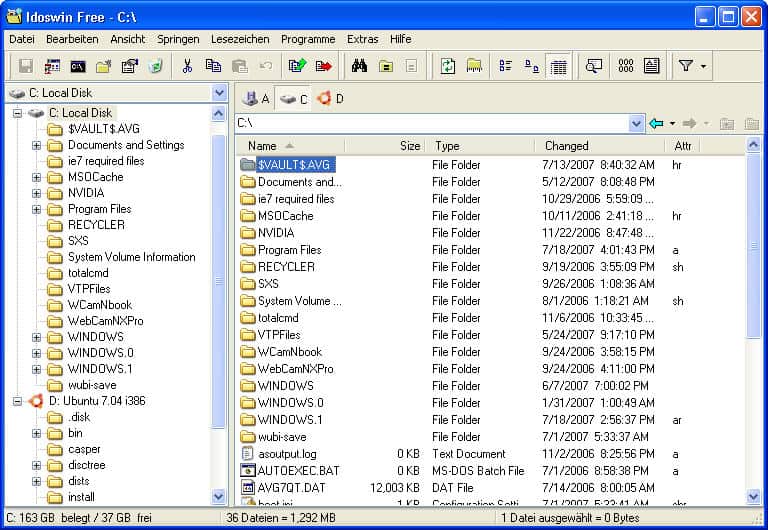Toggle the details list view button

559,66
